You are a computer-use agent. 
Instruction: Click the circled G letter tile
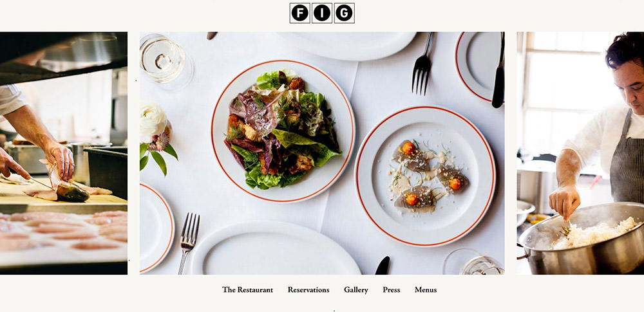tap(344, 13)
